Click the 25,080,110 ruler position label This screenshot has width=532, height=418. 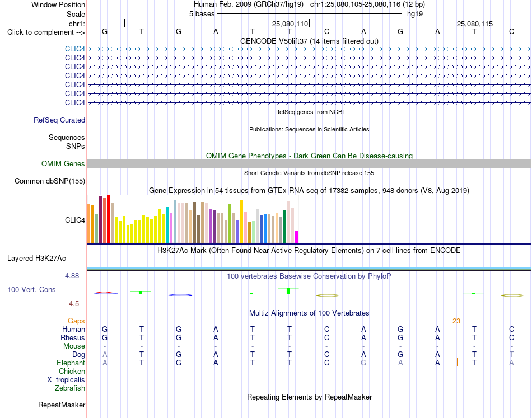click(290, 24)
